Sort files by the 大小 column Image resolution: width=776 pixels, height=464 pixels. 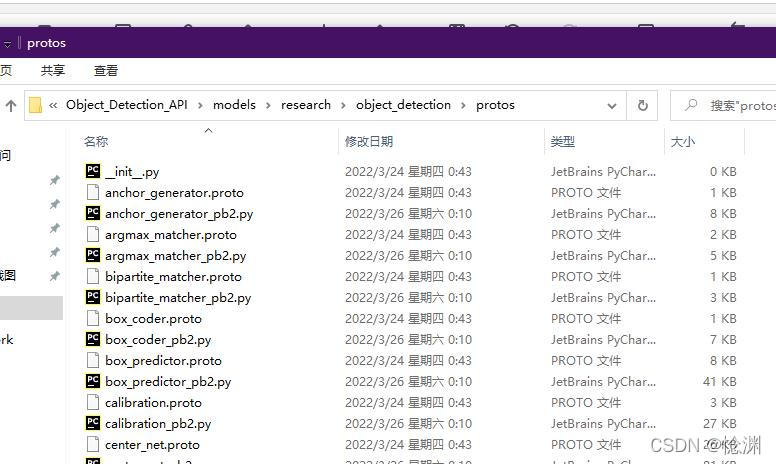[682, 141]
